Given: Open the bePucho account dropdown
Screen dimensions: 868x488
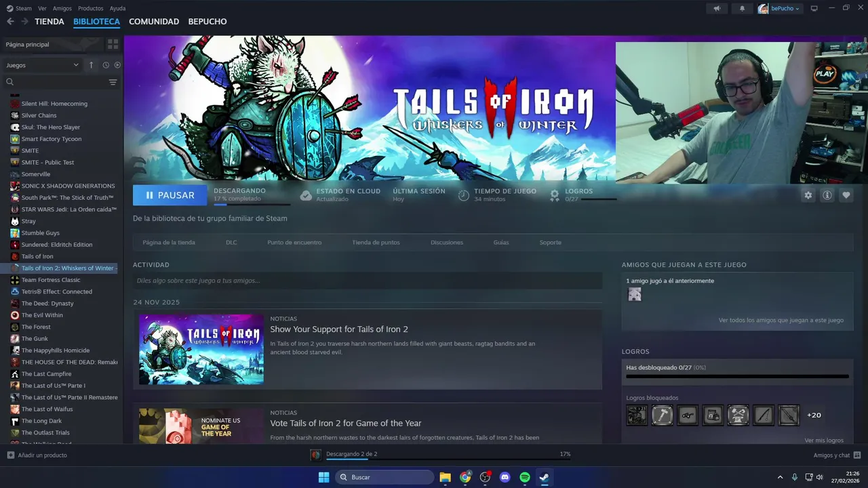Looking at the screenshot, I should pyautogui.click(x=780, y=8).
